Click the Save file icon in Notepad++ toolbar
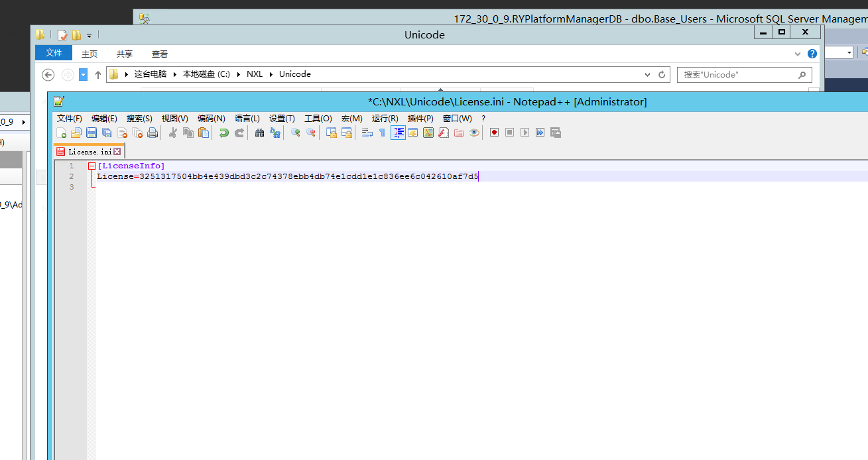The width and height of the screenshot is (868, 460). (x=92, y=133)
